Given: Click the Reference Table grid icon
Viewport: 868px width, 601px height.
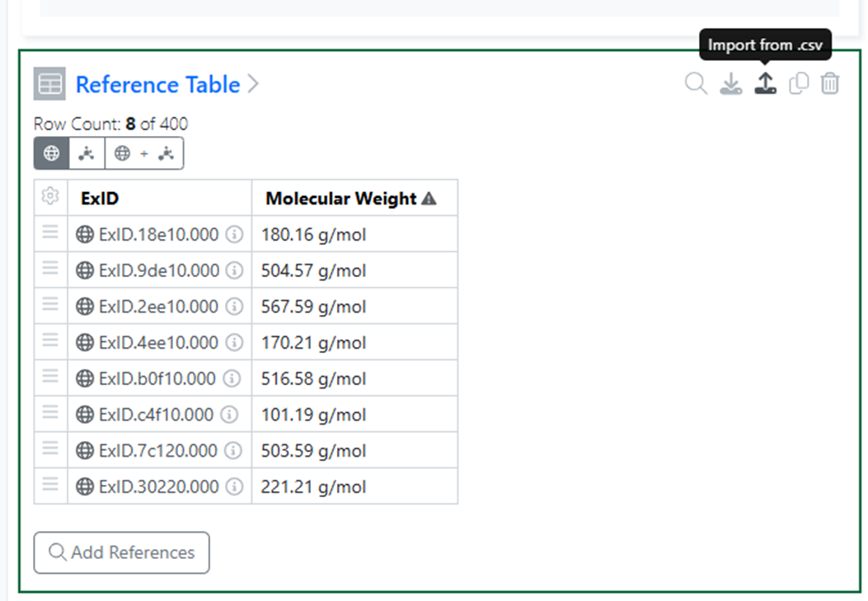Looking at the screenshot, I should click(x=49, y=83).
